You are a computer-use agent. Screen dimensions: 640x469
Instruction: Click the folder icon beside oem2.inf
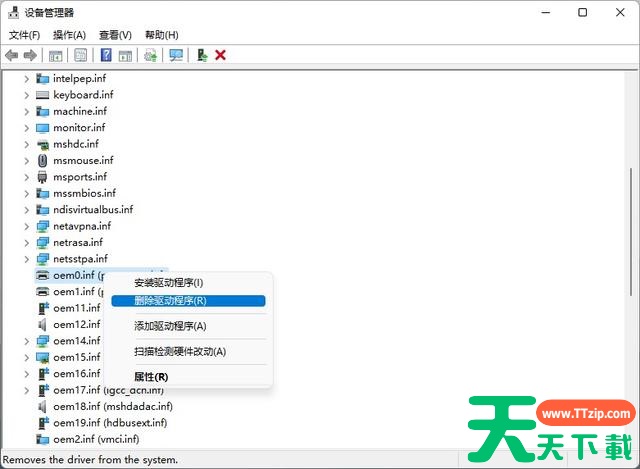pyautogui.click(x=42, y=439)
